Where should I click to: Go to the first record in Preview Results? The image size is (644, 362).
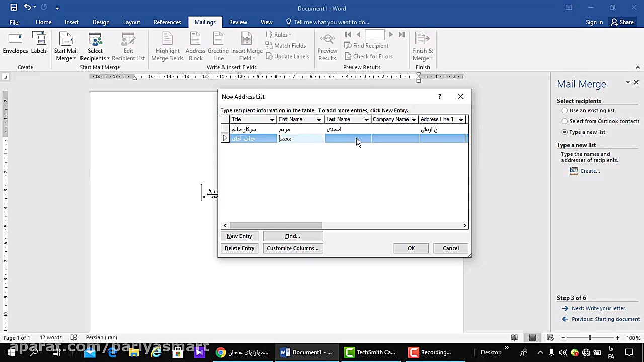tap(348, 34)
